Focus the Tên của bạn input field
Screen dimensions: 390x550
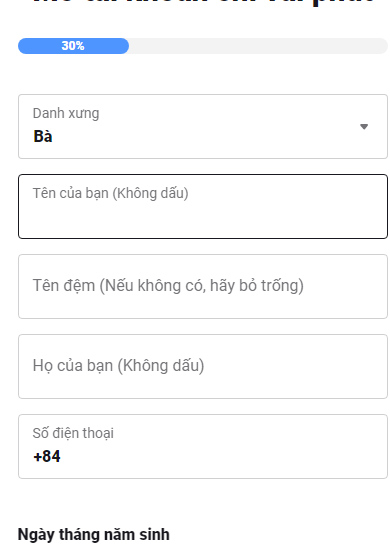203,206
